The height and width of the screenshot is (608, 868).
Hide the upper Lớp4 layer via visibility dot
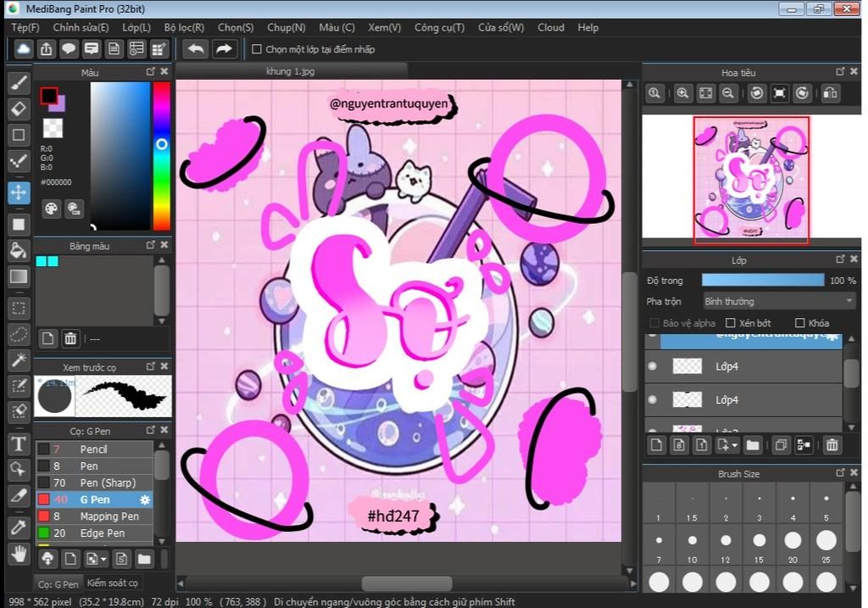point(653,366)
